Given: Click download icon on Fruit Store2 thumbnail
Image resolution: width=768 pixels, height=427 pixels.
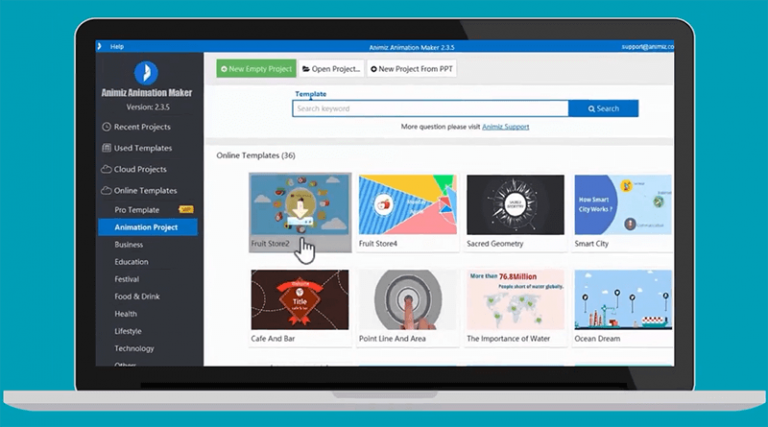Looking at the screenshot, I should 299,207.
